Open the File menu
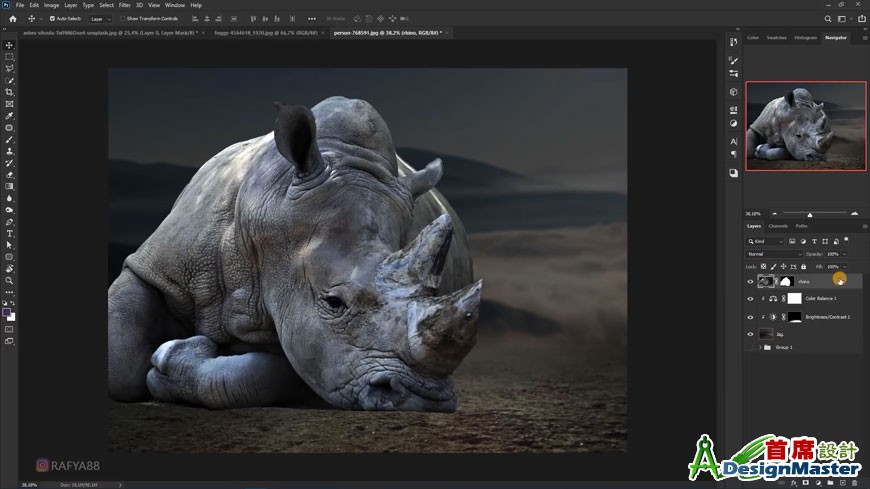870x489 pixels. [20, 5]
